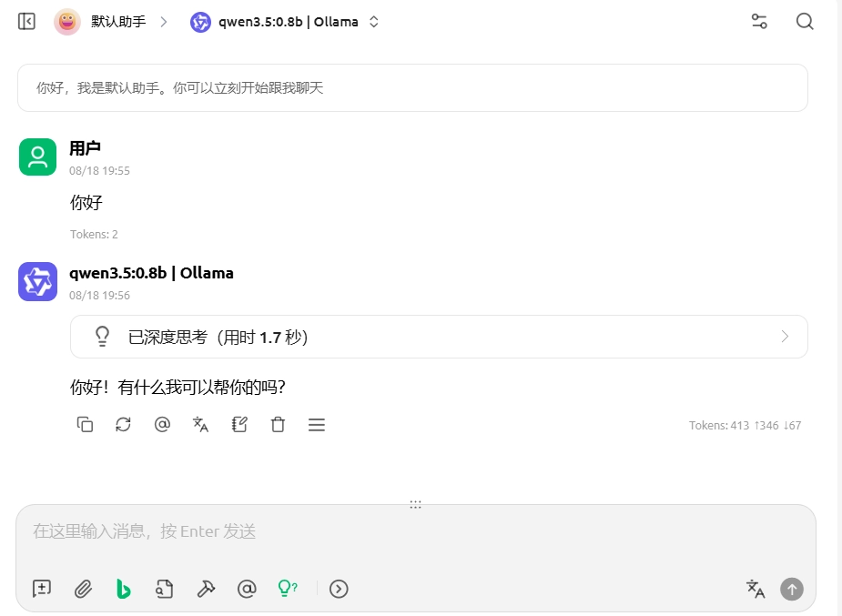Attach a file with the paperclip icon
Screen dimensions: 842x616
click(x=83, y=589)
